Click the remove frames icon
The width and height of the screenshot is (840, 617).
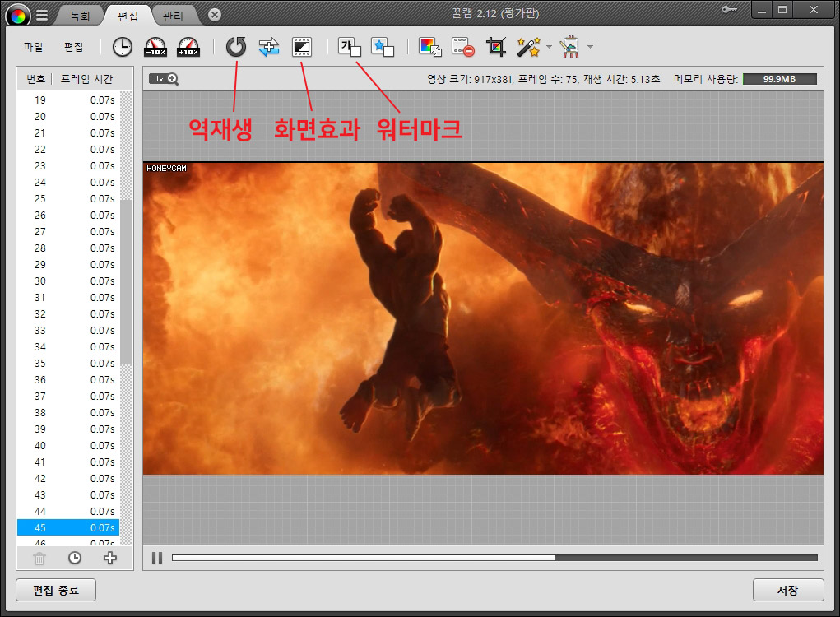[x=463, y=48]
